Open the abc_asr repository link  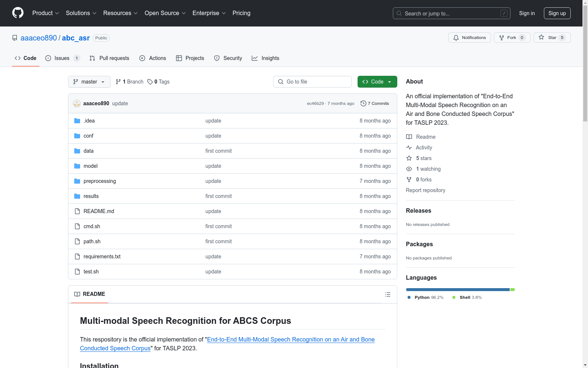point(76,38)
